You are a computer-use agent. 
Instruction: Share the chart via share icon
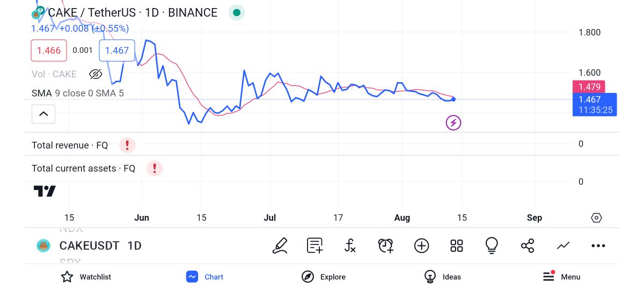[527, 246]
